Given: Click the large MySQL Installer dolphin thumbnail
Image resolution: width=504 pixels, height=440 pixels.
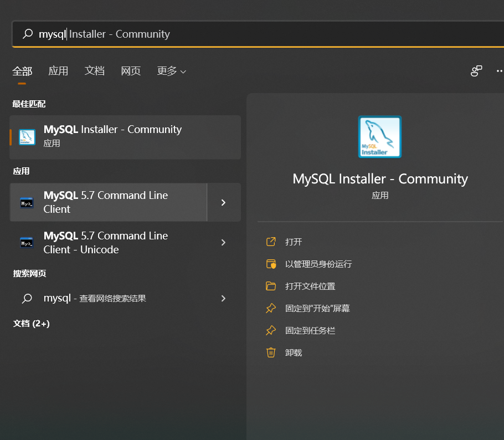Looking at the screenshot, I should (380, 137).
